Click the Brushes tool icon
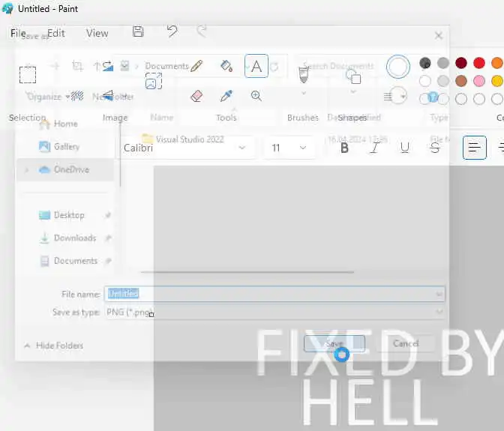 (x=304, y=74)
